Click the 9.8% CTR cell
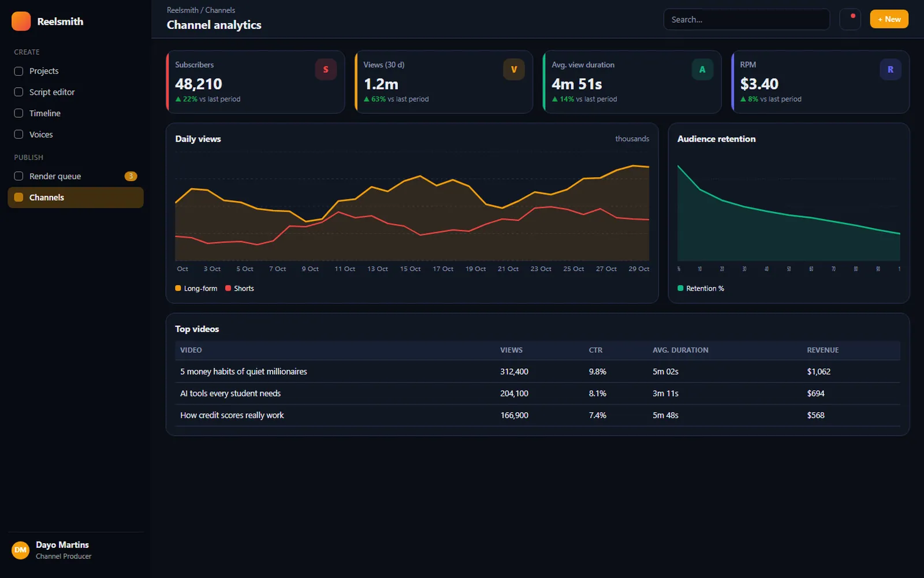 click(x=598, y=372)
